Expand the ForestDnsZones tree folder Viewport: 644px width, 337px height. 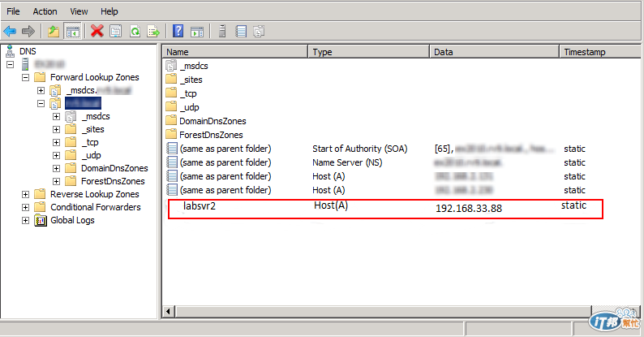pos(56,182)
